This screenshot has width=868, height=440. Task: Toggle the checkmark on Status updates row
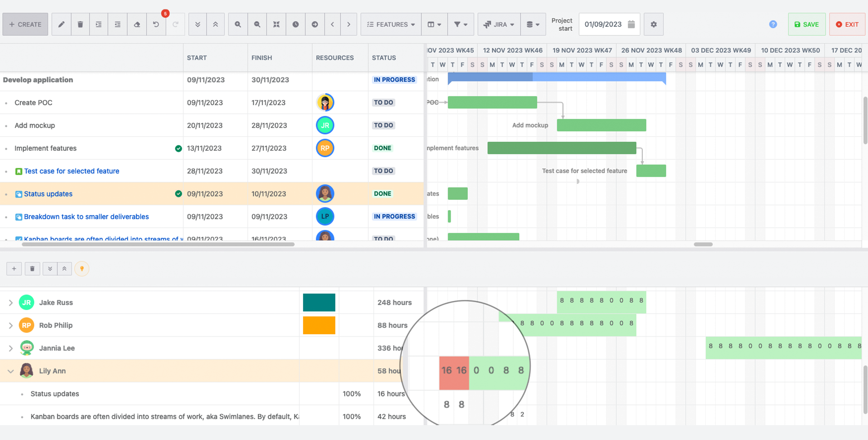pos(178,193)
